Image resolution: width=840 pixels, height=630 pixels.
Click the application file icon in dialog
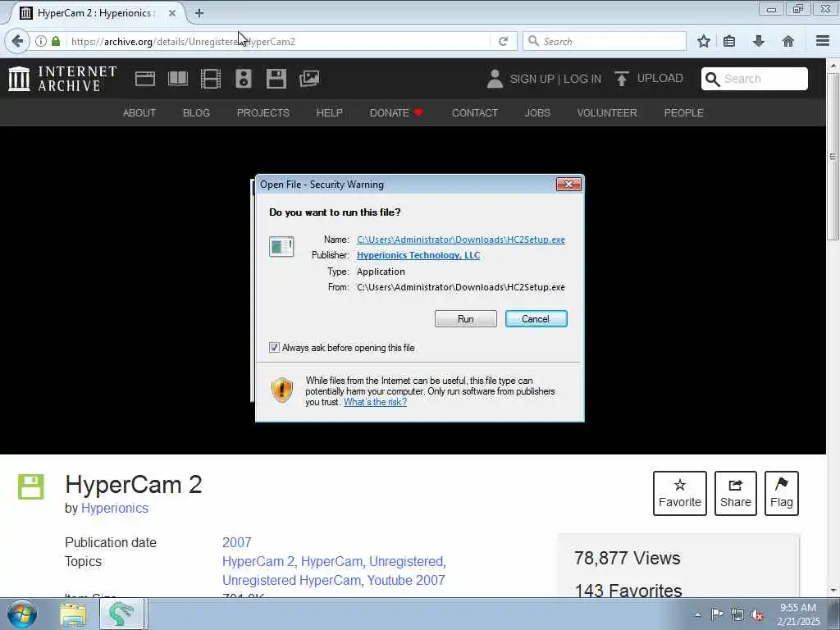click(x=281, y=247)
